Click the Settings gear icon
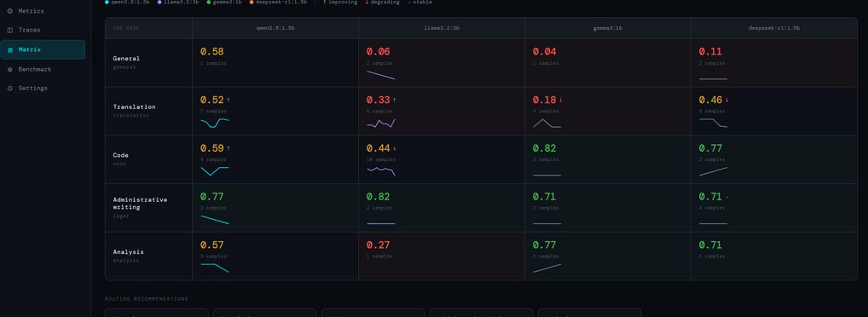Screen dimensions: 868x317 pos(10,88)
